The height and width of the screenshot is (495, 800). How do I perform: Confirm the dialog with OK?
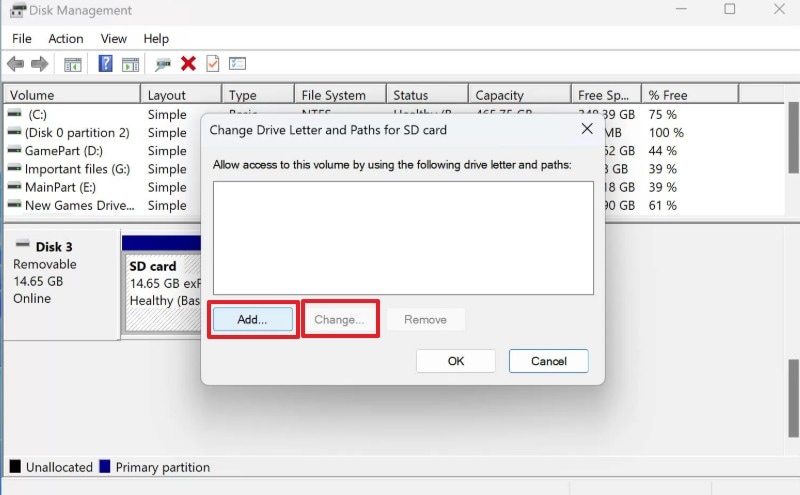[456, 361]
